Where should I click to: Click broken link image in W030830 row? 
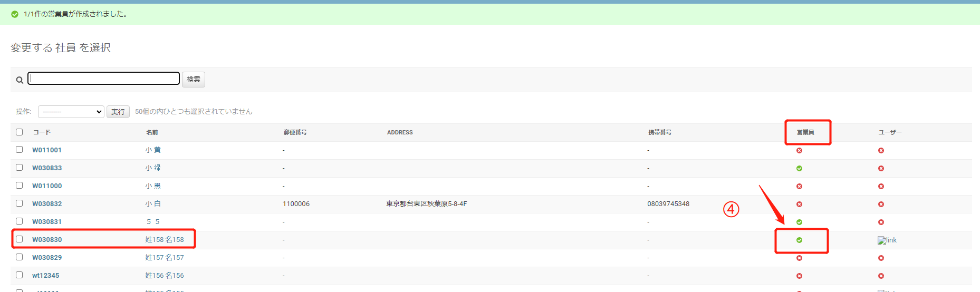pos(887,240)
